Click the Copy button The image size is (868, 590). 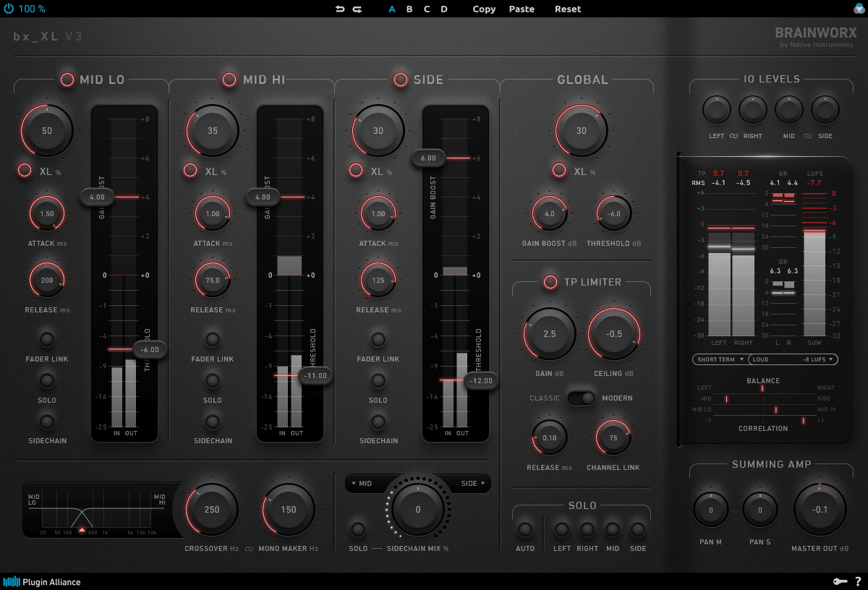point(484,9)
